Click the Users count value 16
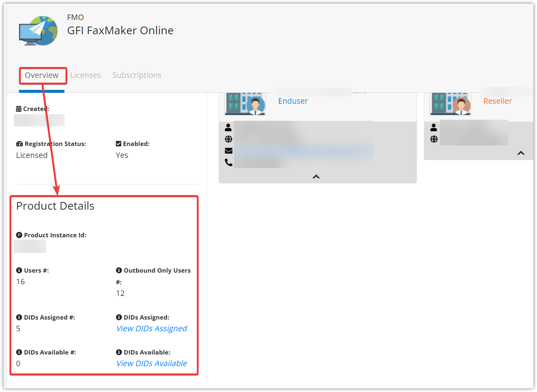Screen dimensions: 537x392 coord(20,282)
